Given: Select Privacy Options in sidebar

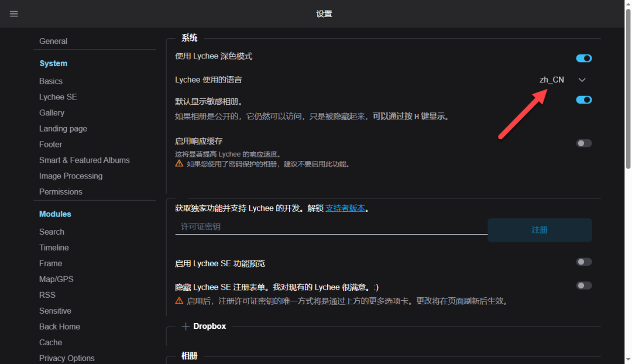Looking at the screenshot, I should 67,358.
